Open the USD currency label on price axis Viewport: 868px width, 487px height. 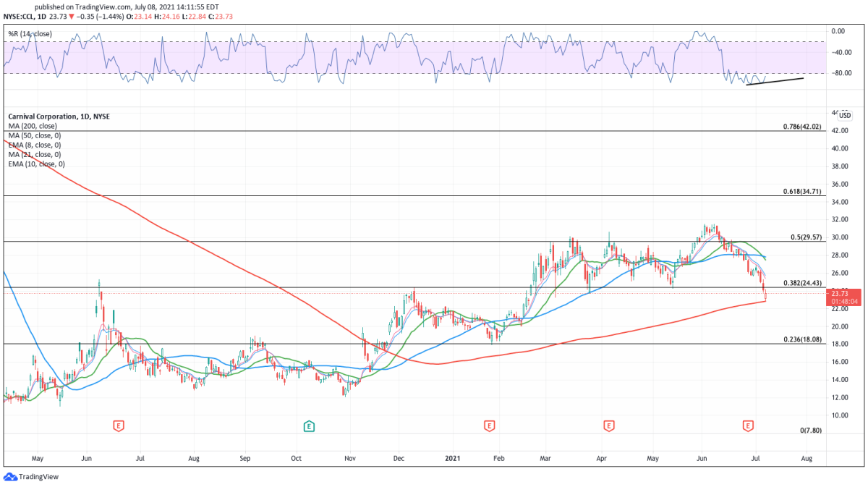pyautogui.click(x=845, y=116)
